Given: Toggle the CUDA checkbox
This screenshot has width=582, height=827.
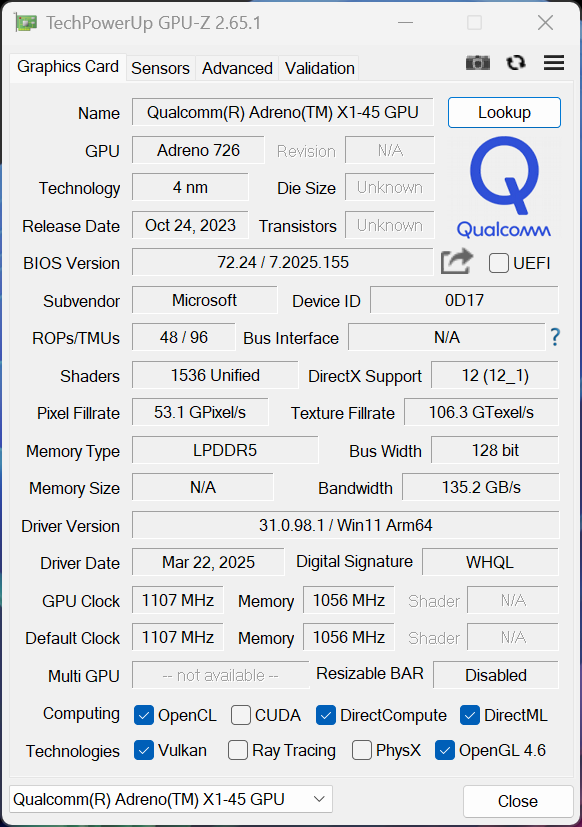Looking at the screenshot, I should pos(241,715).
